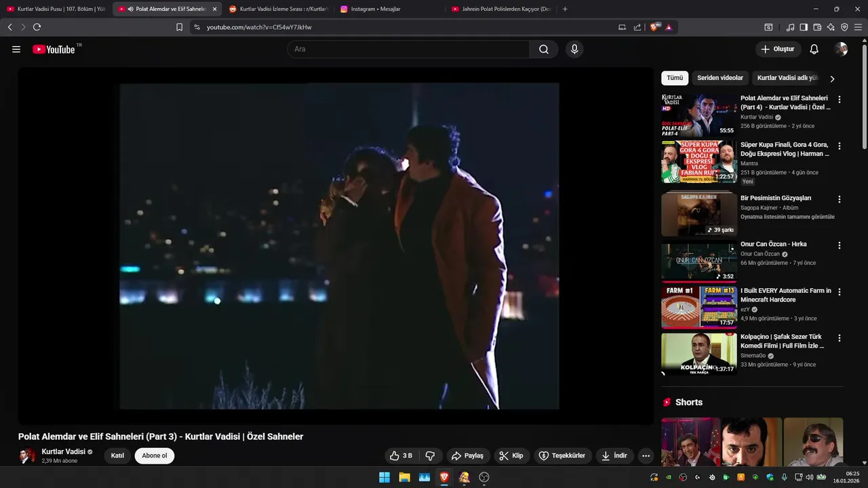Open Kolpaçino film thumbnail
This screenshot has height=488, width=868.
[x=698, y=353]
